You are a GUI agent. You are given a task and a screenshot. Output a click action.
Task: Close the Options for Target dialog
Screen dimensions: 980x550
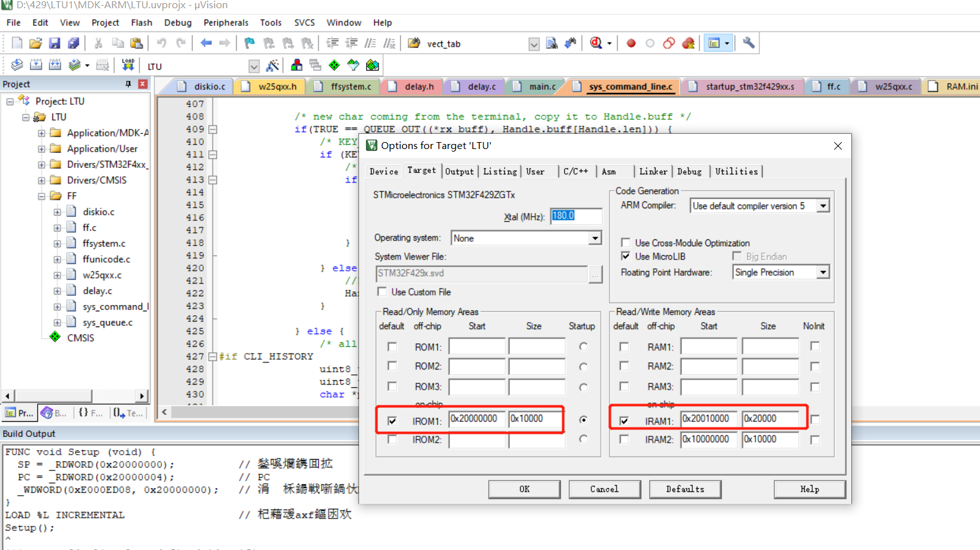[x=837, y=146]
